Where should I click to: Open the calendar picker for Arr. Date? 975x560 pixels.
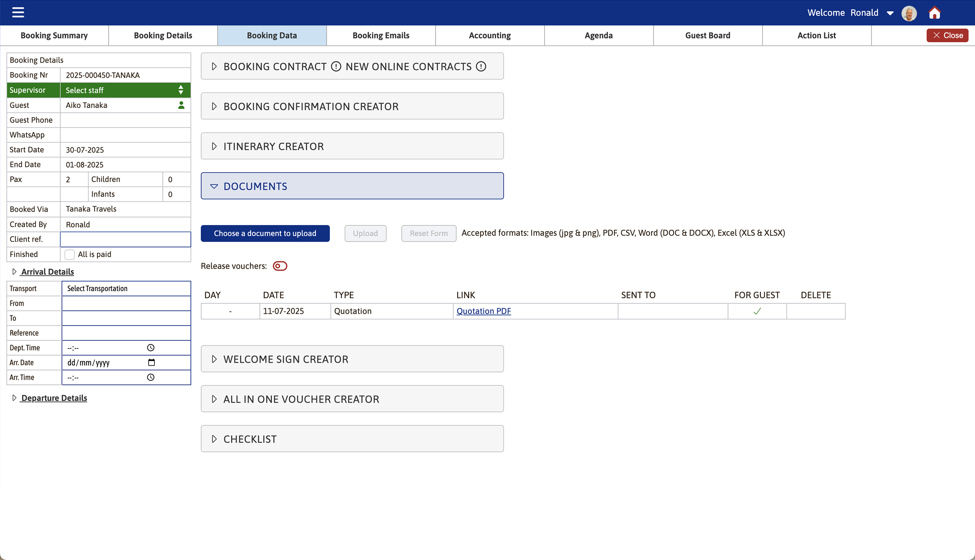[x=152, y=362]
